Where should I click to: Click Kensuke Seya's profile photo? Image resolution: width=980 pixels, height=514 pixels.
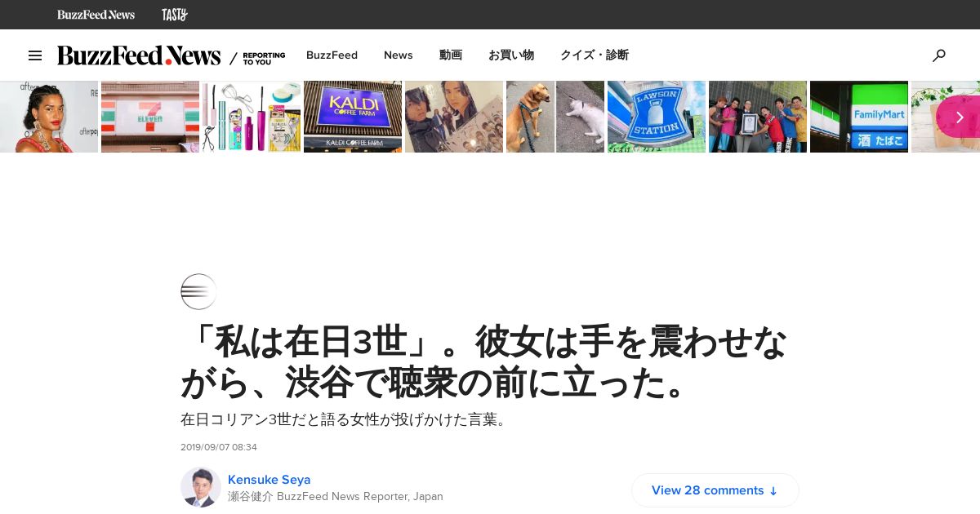(201, 487)
